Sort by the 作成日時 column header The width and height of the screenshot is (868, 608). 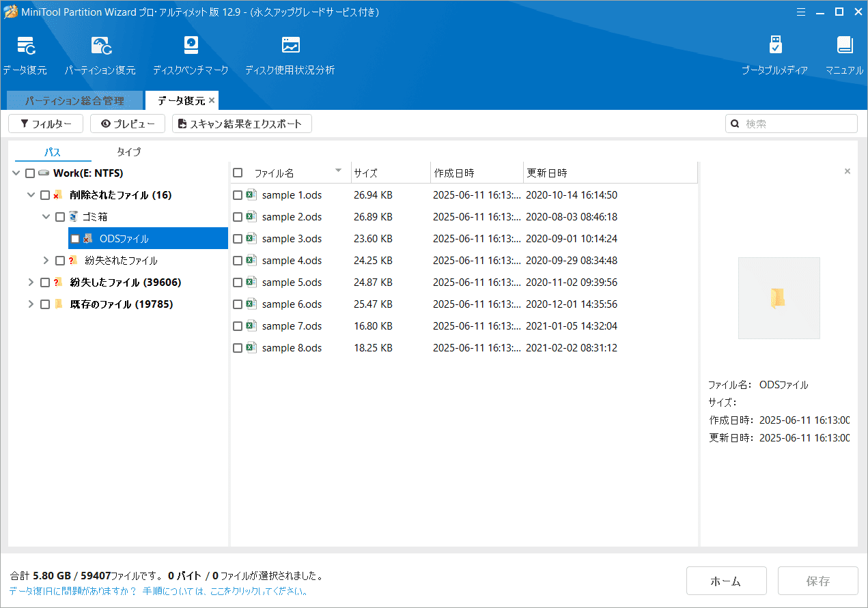(477, 173)
